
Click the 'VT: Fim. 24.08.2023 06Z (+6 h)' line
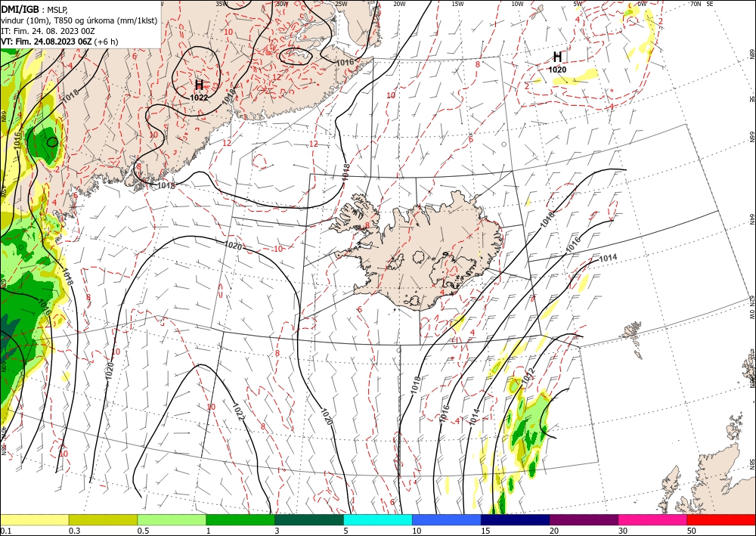(60, 42)
